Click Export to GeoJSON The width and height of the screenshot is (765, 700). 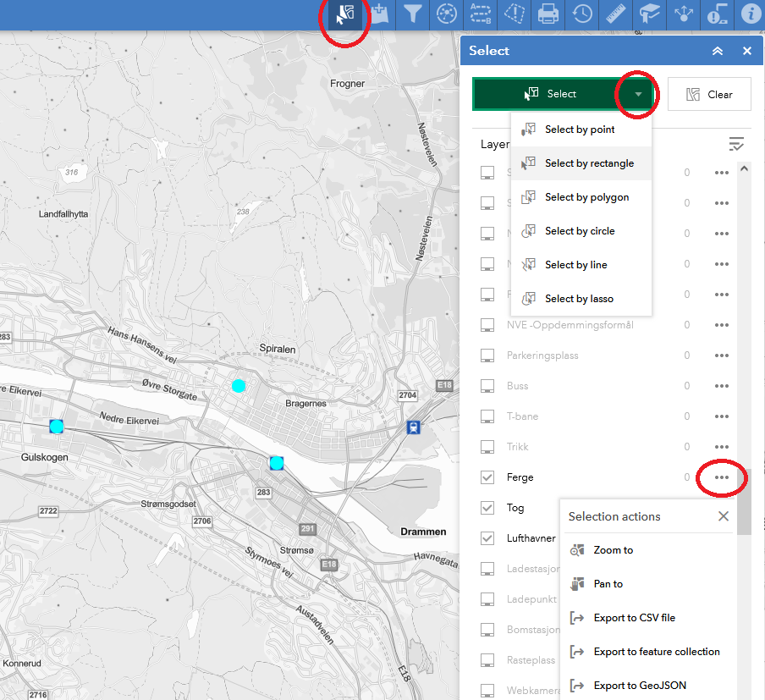[x=640, y=686]
